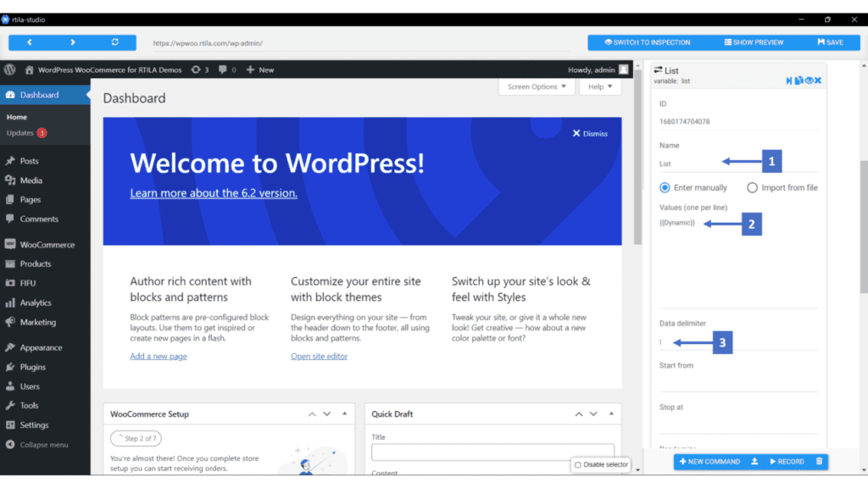Click the Users sidebar icon
Viewport: 868px width, 488px height.
10,386
